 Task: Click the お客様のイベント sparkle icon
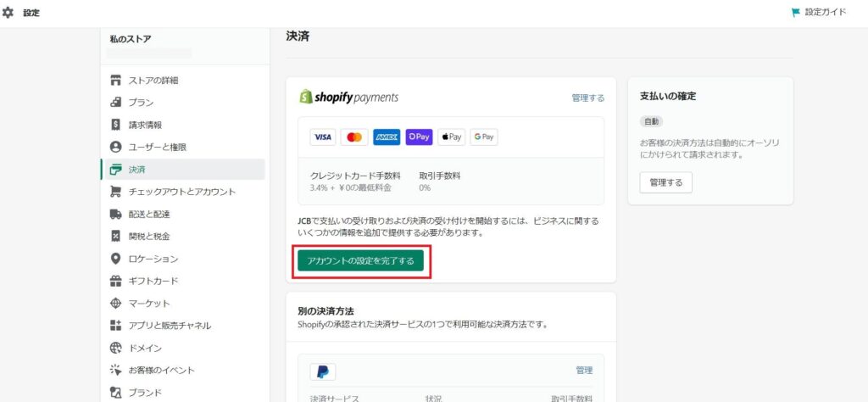tap(115, 371)
